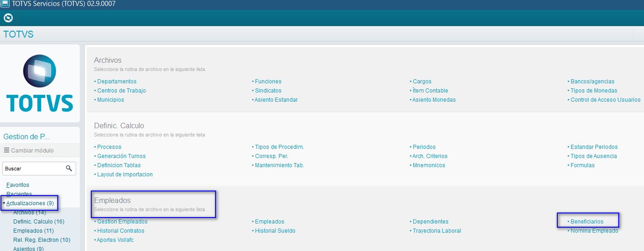Open the Formulas routine

point(583,165)
